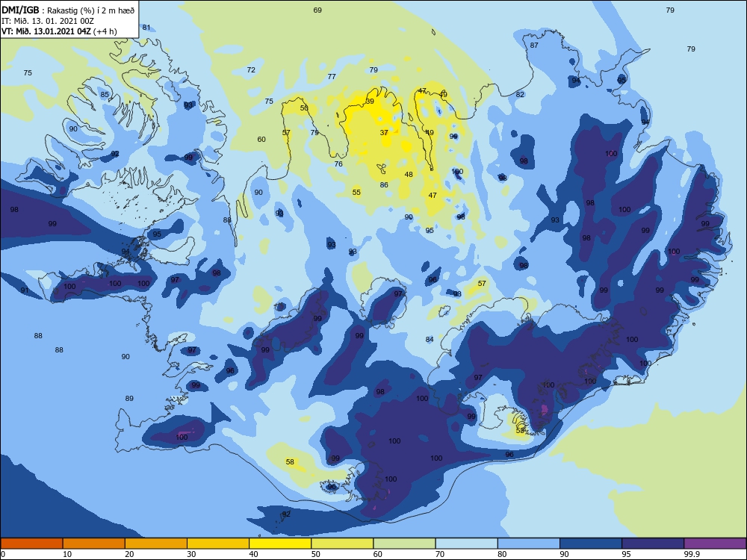The width and height of the screenshot is (747, 560).
Task: Click the navy 95–99.9 legend swatch
Action: click(x=653, y=544)
